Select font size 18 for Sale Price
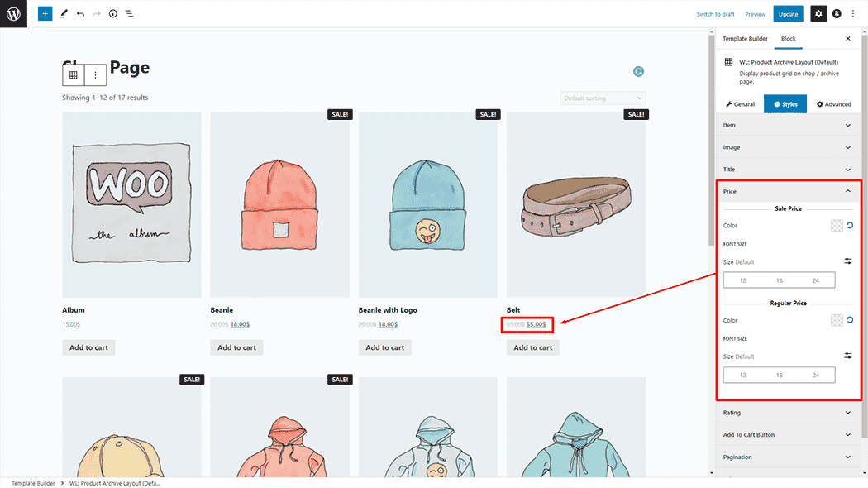 [779, 281]
